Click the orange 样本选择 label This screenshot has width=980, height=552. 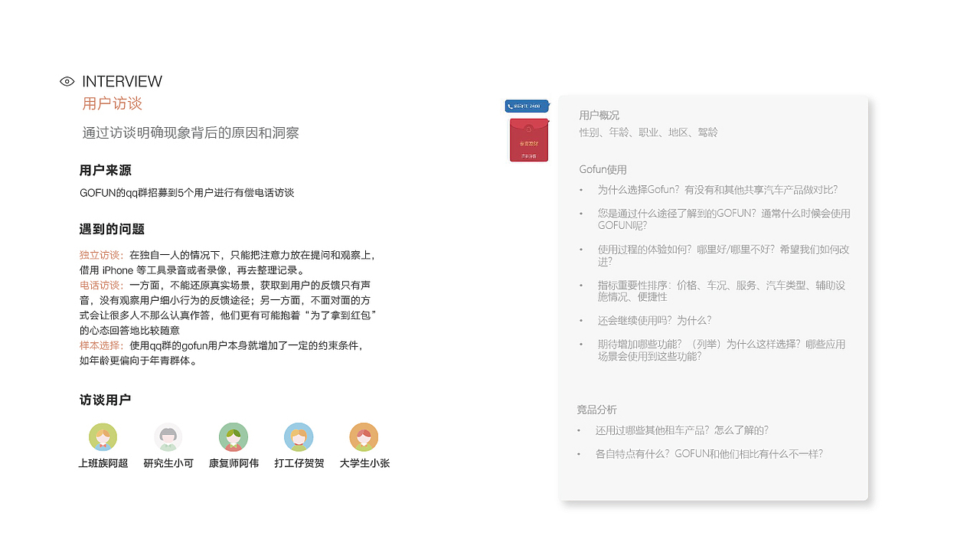coord(102,345)
